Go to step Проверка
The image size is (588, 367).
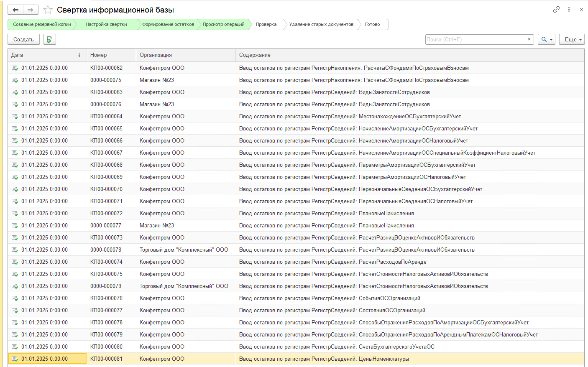266,24
